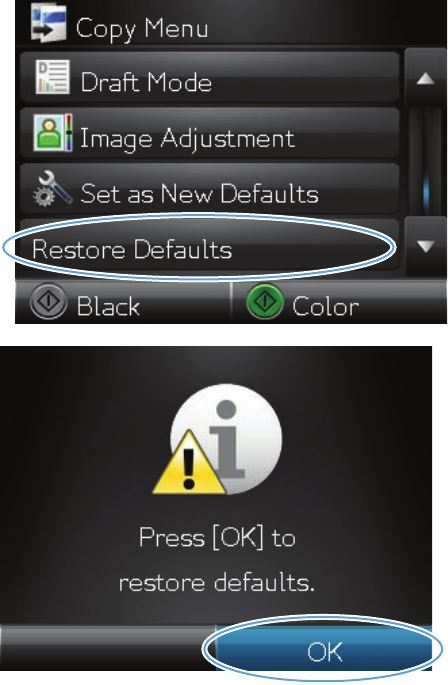Confirm restoring defaults with OK
This screenshot has width=448, height=685.
[324, 649]
